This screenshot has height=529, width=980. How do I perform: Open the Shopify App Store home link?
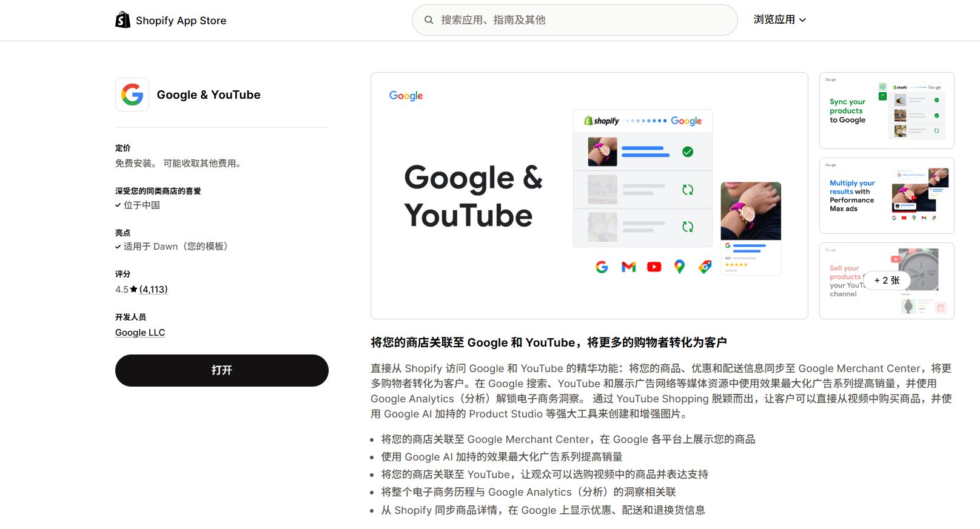point(170,20)
